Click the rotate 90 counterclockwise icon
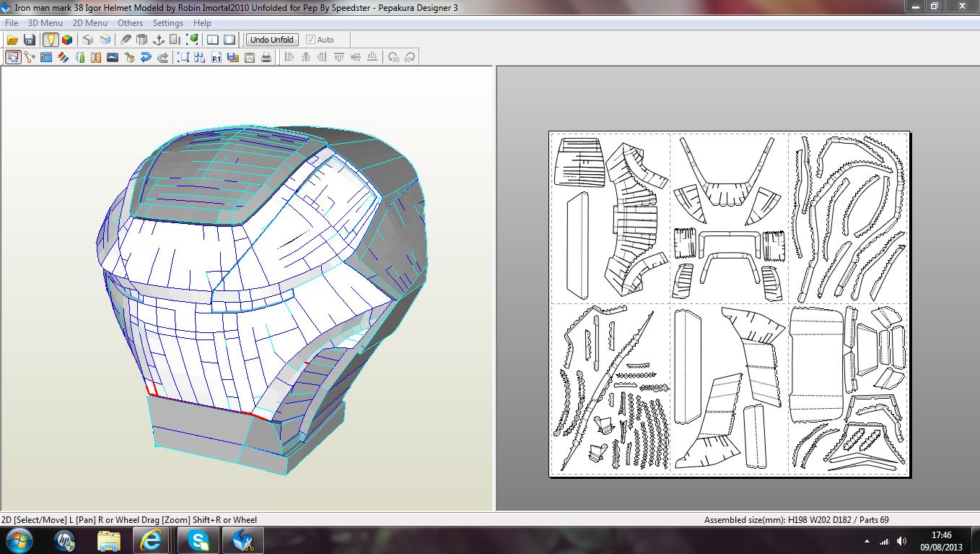980x554 pixels. [x=393, y=57]
